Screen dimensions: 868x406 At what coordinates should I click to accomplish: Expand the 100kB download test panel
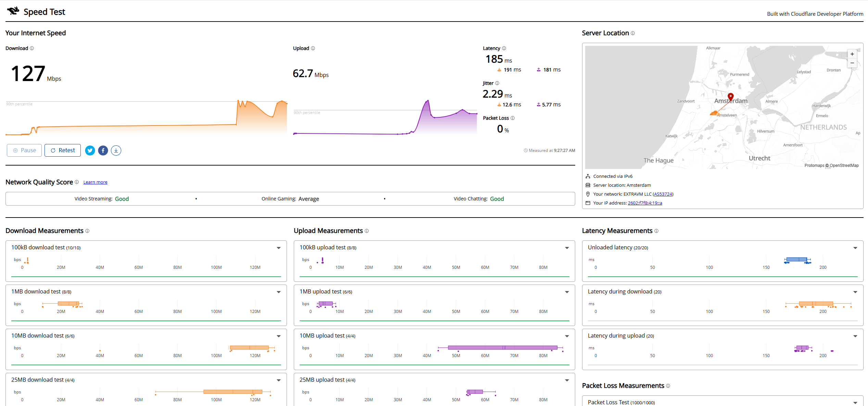[x=279, y=248]
